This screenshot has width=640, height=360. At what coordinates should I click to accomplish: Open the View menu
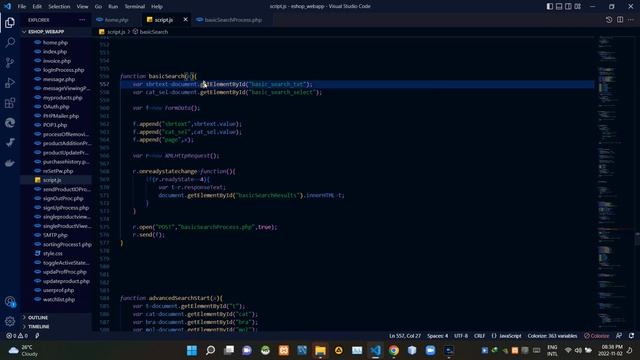point(82,7)
